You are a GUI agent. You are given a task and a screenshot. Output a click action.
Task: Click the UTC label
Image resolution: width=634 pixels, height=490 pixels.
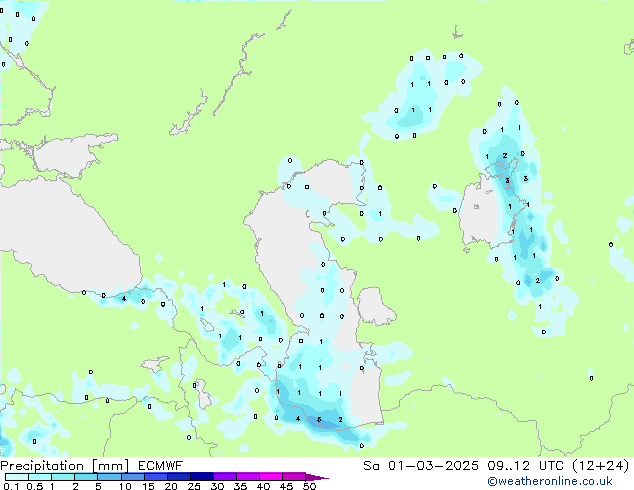pos(552,466)
